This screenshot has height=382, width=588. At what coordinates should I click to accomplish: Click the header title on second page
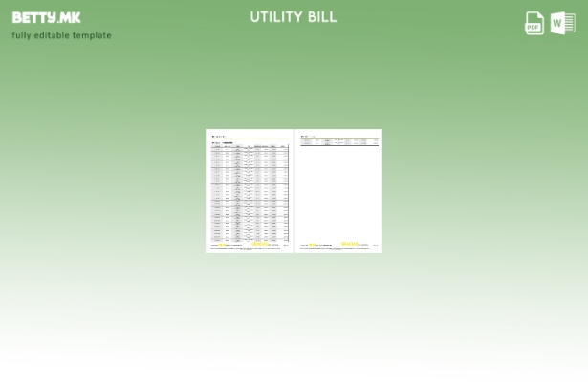click(306, 137)
